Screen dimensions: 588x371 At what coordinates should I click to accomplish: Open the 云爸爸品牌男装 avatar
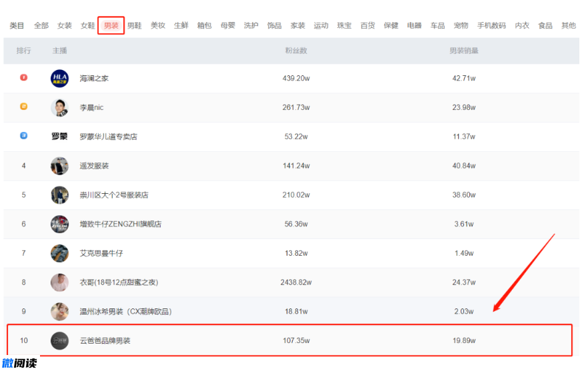click(59, 340)
